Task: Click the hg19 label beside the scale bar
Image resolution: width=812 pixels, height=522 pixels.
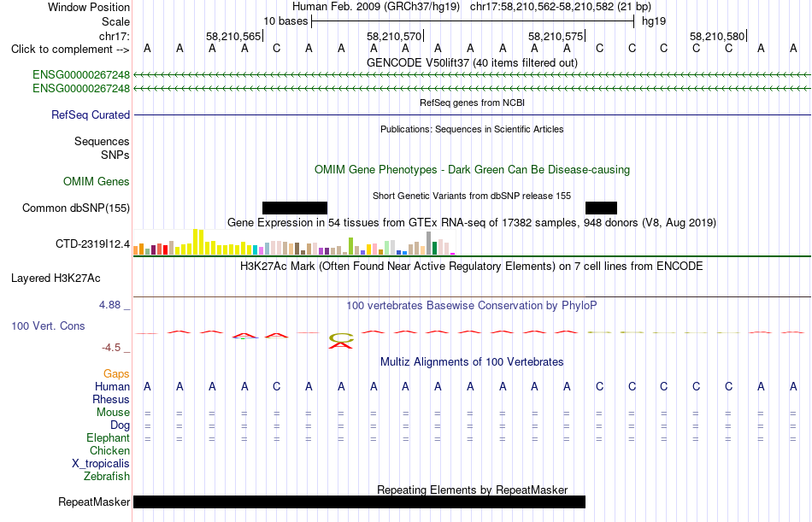Action: pos(654,21)
